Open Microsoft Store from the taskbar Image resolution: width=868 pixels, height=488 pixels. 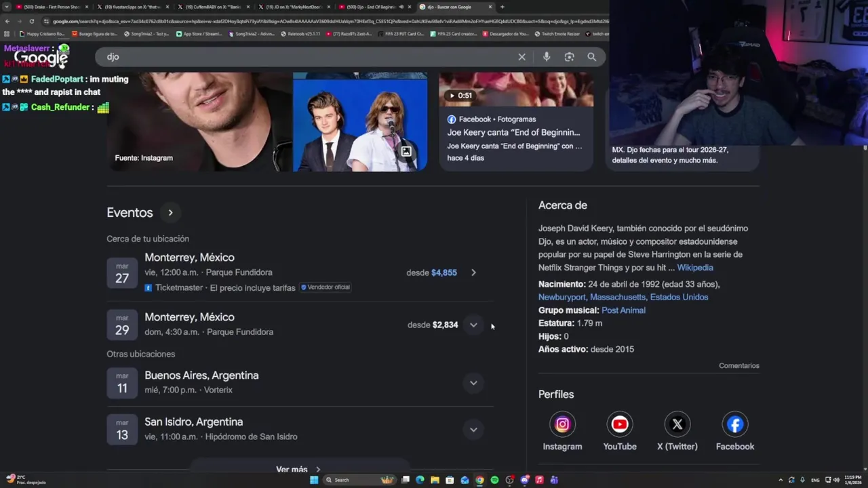click(450, 480)
